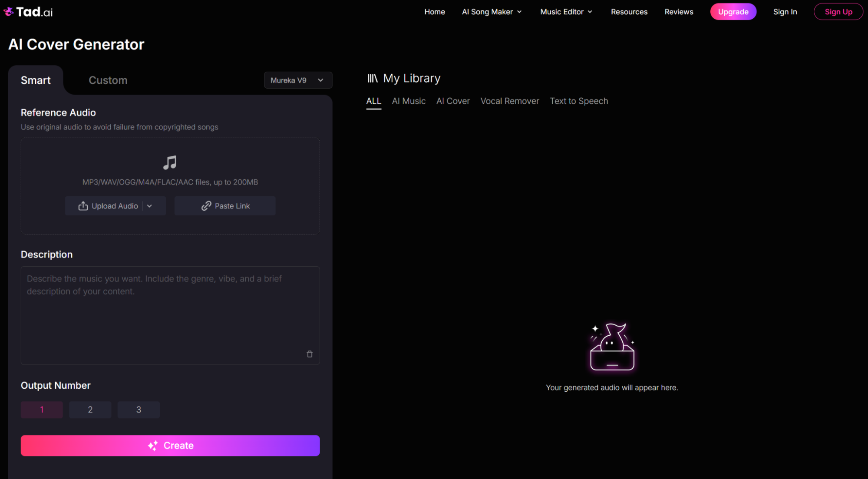Click the trash icon in Description box

click(x=310, y=354)
